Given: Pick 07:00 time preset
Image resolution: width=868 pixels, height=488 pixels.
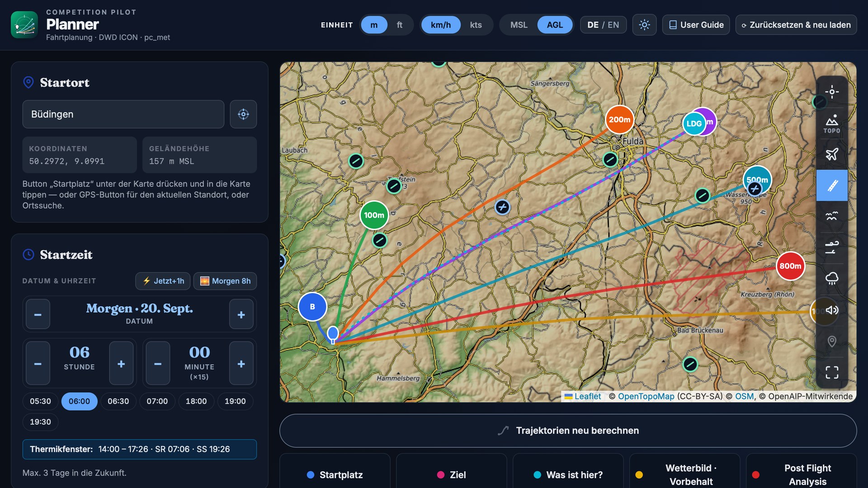Looking at the screenshot, I should click(157, 401).
